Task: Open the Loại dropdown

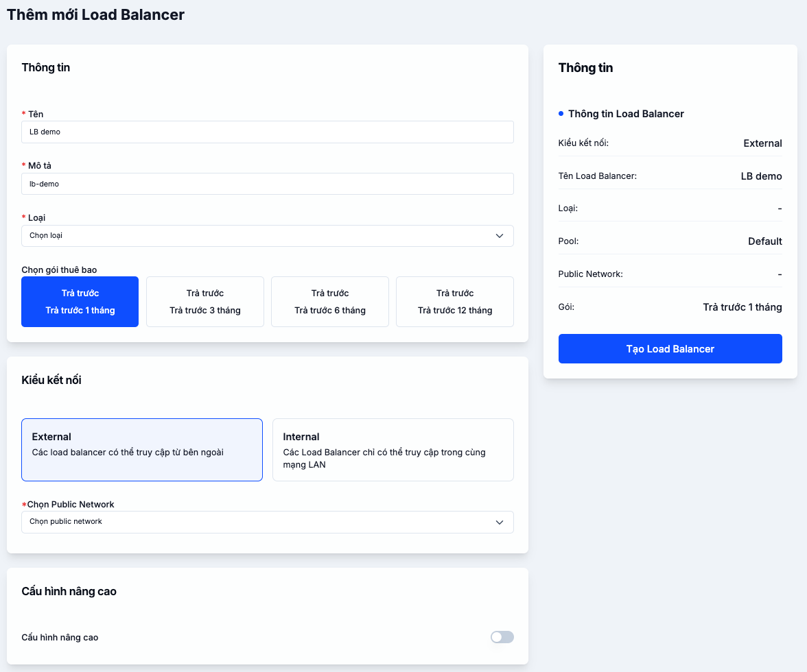Action: [267, 236]
